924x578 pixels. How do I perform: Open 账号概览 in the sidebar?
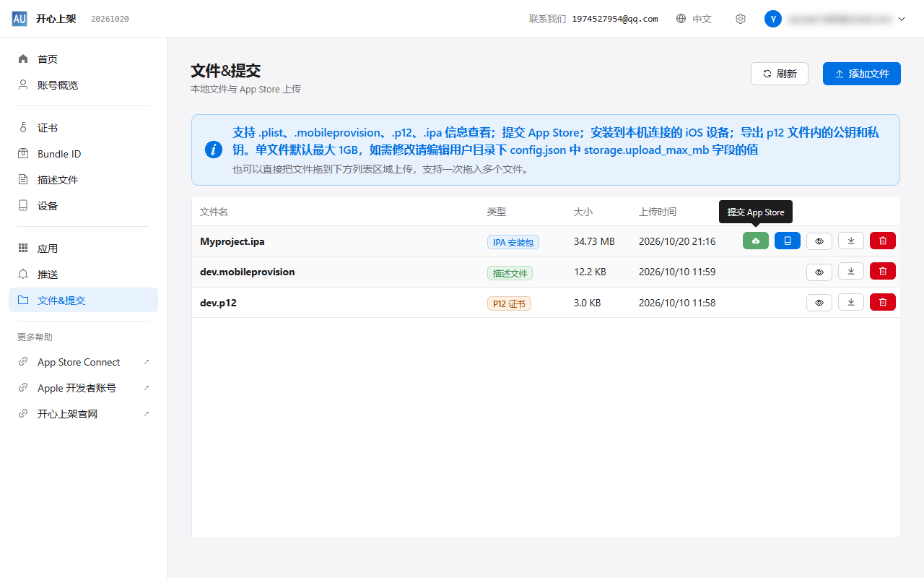(x=83, y=85)
